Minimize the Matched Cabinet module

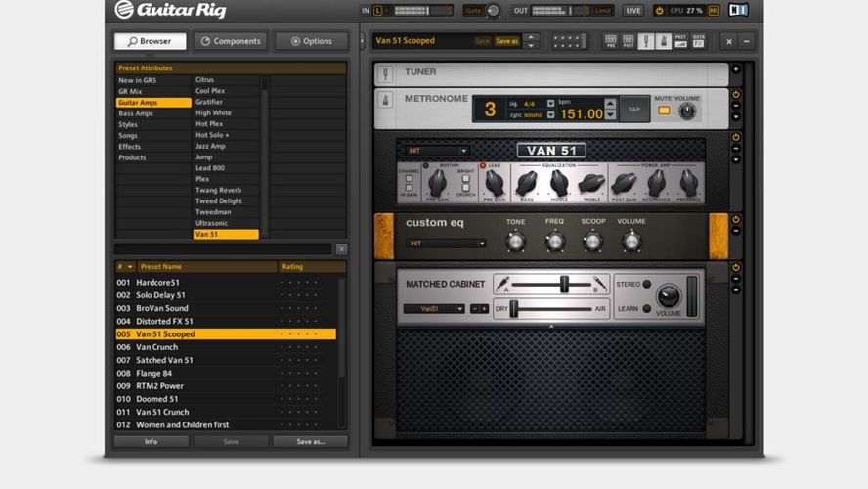[x=736, y=279]
